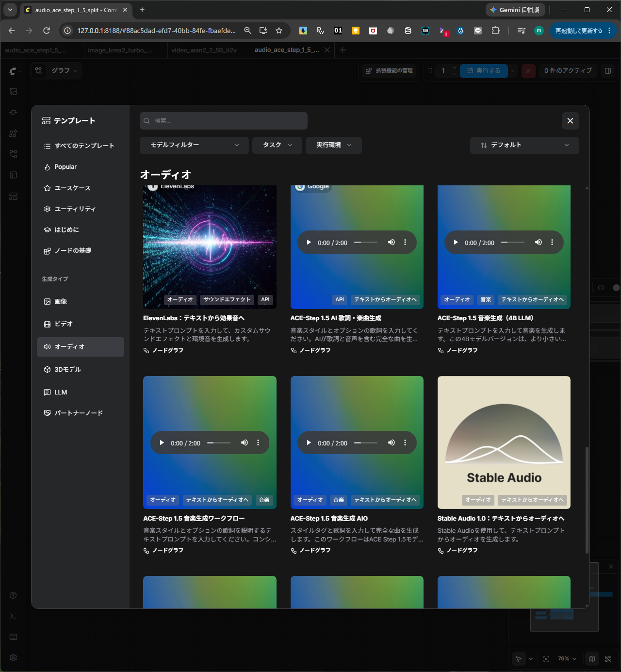This screenshot has width=621, height=672.
Task: Select the 画像 generation type
Action: coord(81,301)
